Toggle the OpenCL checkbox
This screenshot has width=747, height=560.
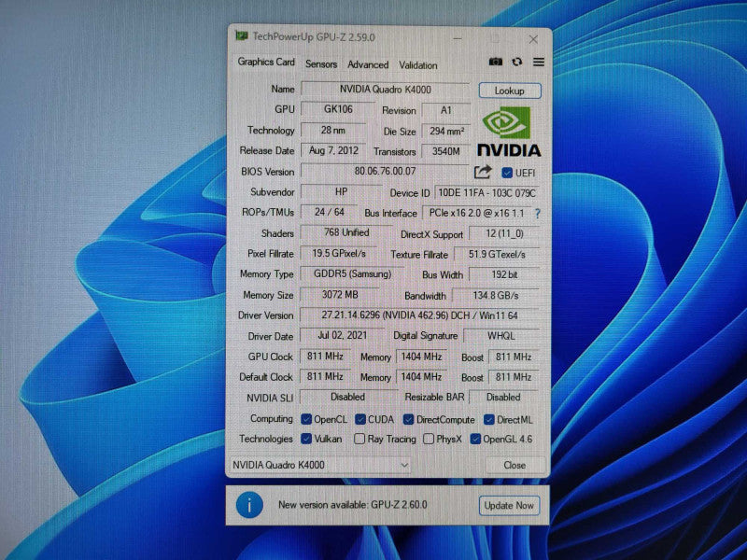(x=306, y=419)
